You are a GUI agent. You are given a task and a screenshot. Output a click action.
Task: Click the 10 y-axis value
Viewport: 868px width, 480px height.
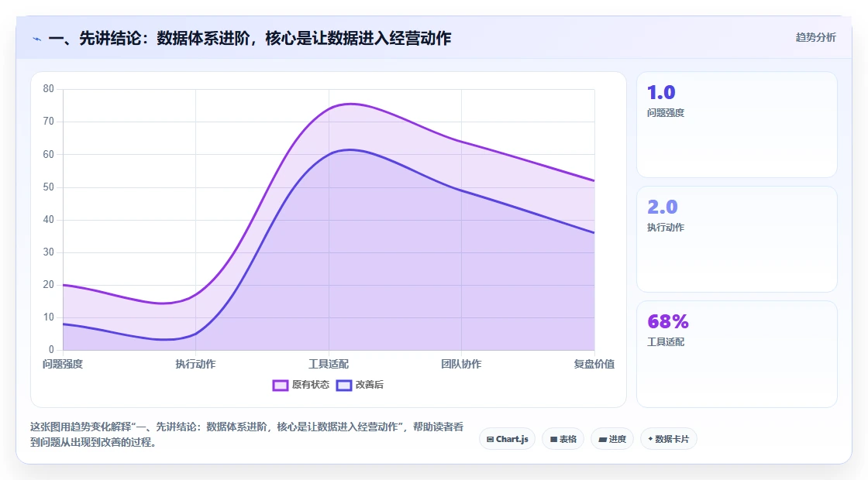49,317
